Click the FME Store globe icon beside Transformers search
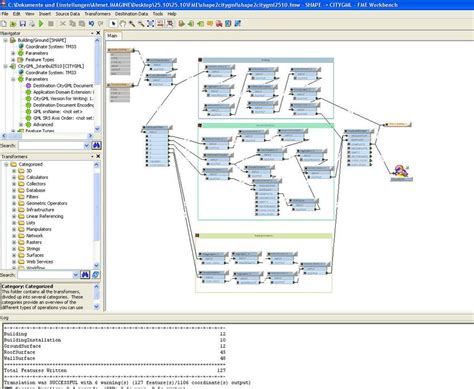The width and height of the screenshot is (474, 389). tap(96, 275)
